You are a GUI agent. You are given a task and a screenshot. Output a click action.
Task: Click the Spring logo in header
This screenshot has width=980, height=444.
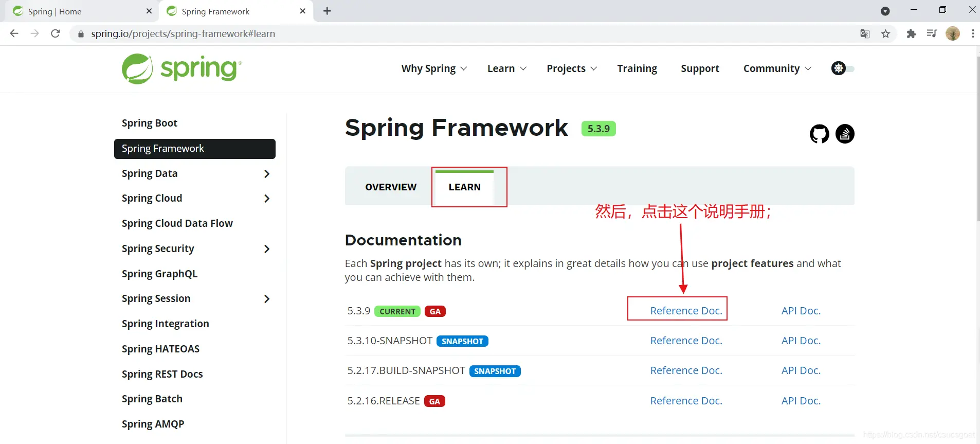[182, 69]
